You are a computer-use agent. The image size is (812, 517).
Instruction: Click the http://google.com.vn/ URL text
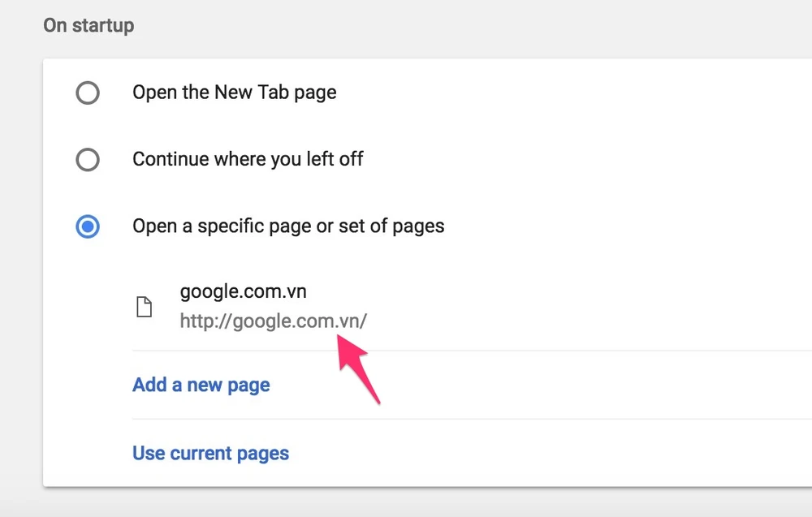point(273,321)
